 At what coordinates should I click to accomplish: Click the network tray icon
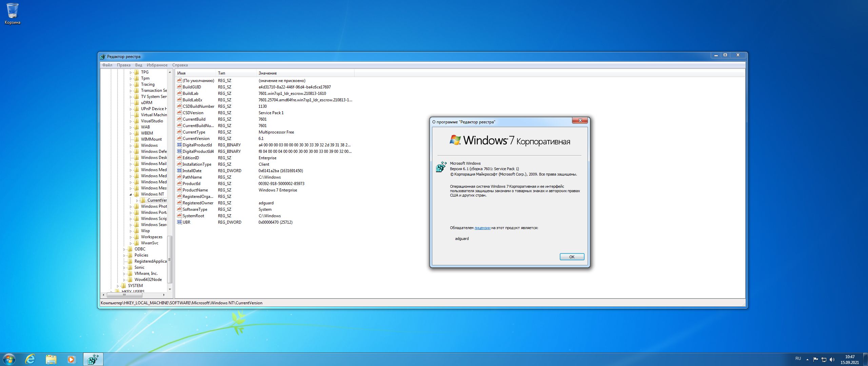(x=824, y=360)
